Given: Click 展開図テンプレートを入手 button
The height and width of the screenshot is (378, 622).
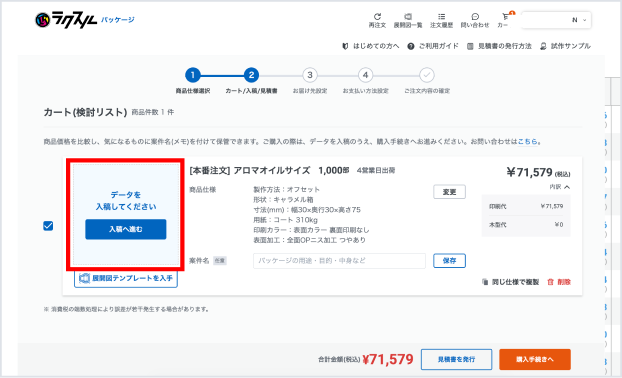Looking at the screenshot, I should click(126, 278).
